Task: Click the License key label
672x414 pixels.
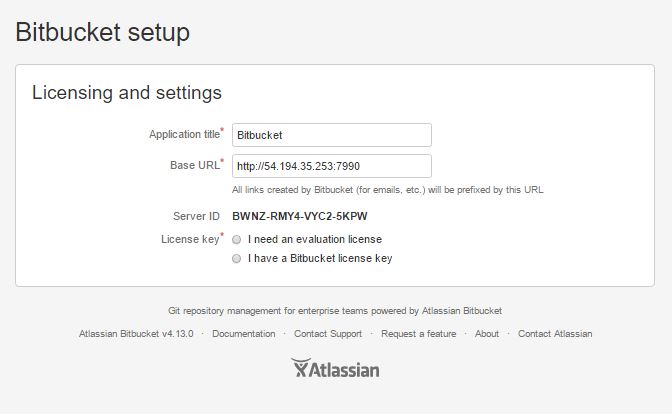Action: pyautogui.click(x=190, y=239)
